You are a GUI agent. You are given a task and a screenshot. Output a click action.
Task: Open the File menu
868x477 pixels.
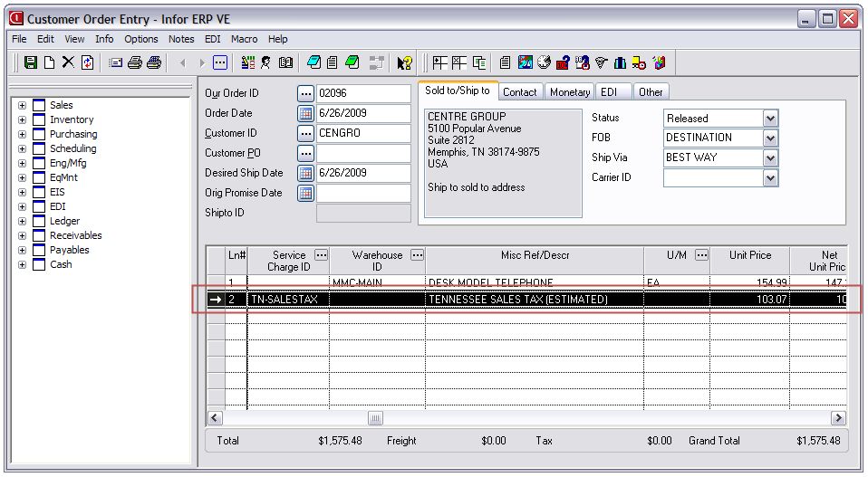tap(19, 39)
